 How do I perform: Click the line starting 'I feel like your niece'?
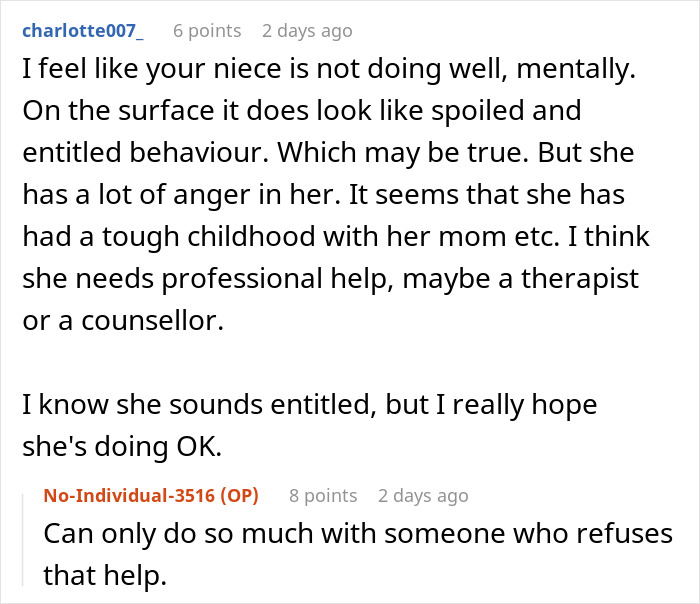(x=329, y=70)
